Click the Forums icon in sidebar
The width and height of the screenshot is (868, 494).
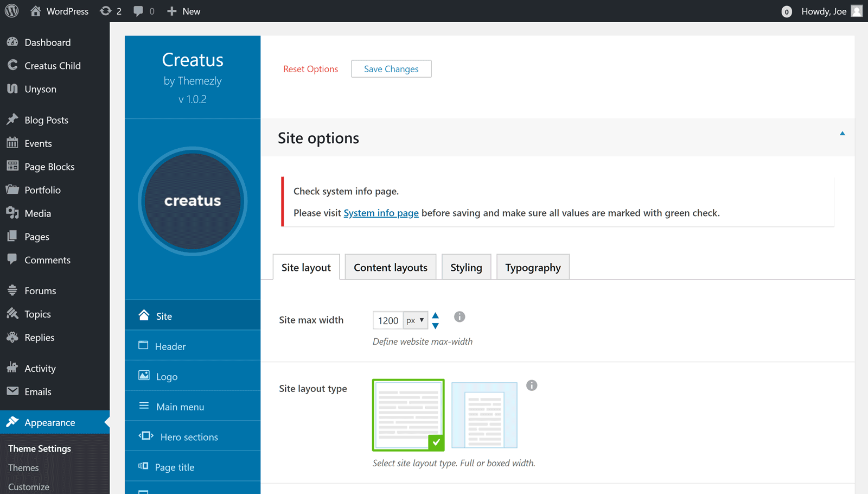point(12,290)
